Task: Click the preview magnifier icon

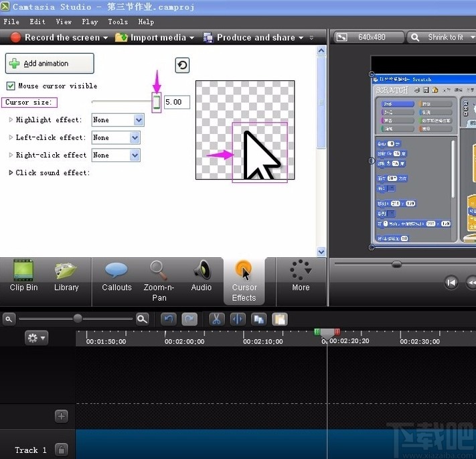Action: coord(415,38)
